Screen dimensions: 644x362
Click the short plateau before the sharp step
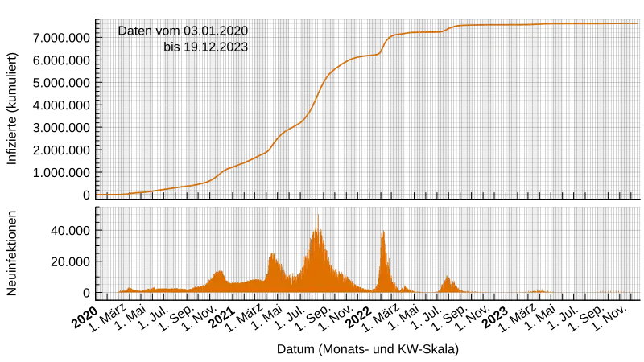tap(366, 56)
